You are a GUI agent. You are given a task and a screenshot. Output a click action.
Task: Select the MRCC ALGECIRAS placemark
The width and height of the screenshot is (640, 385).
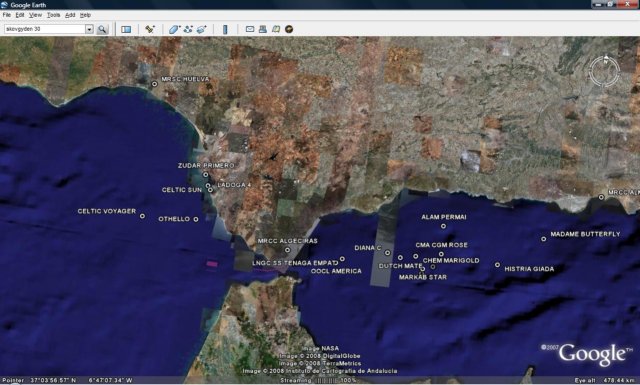coord(288,250)
